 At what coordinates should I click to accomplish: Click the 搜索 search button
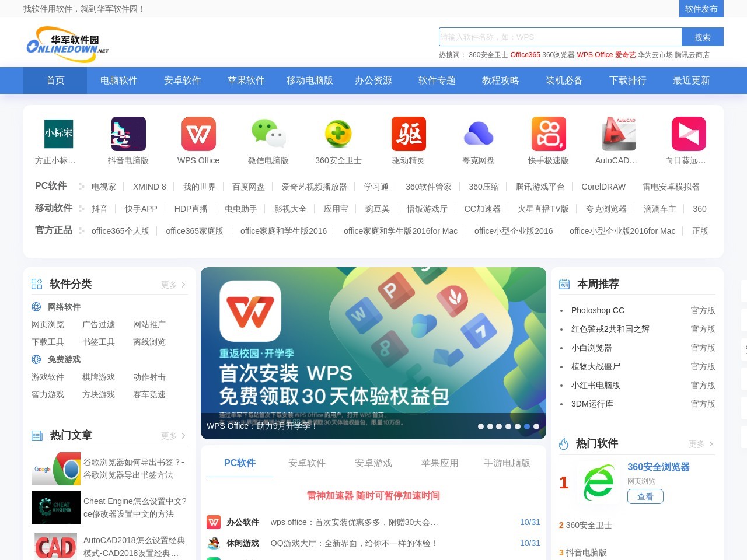(x=703, y=37)
